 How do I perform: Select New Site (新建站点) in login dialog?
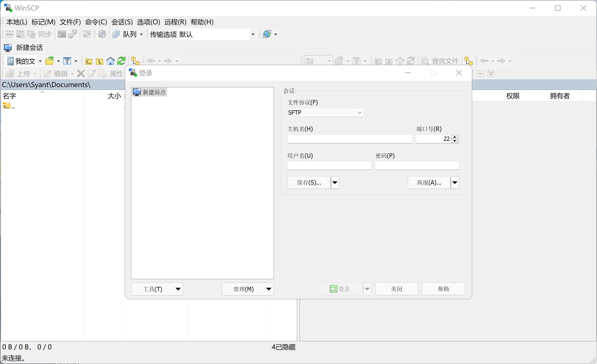coord(150,92)
